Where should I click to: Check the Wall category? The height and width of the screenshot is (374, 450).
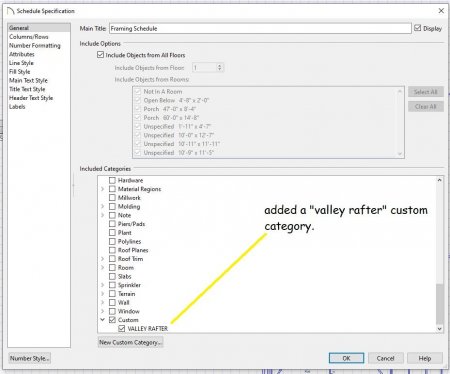[x=112, y=303]
